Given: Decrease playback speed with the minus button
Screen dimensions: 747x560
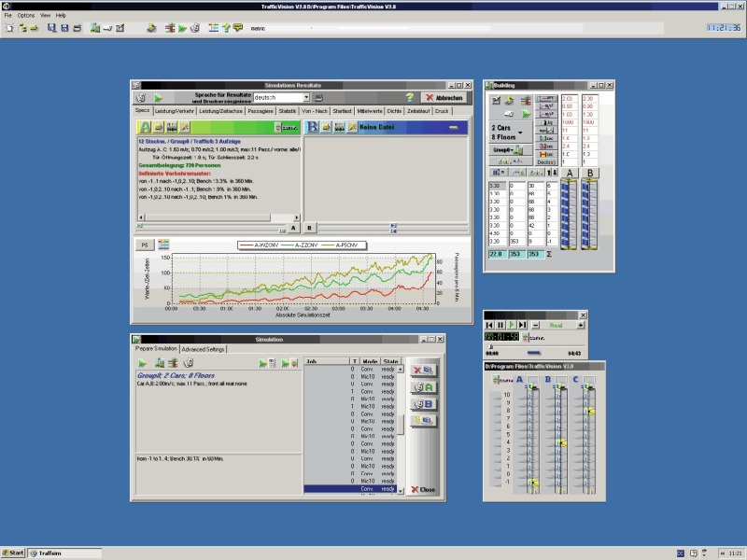Looking at the screenshot, I should tap(536, 325).
